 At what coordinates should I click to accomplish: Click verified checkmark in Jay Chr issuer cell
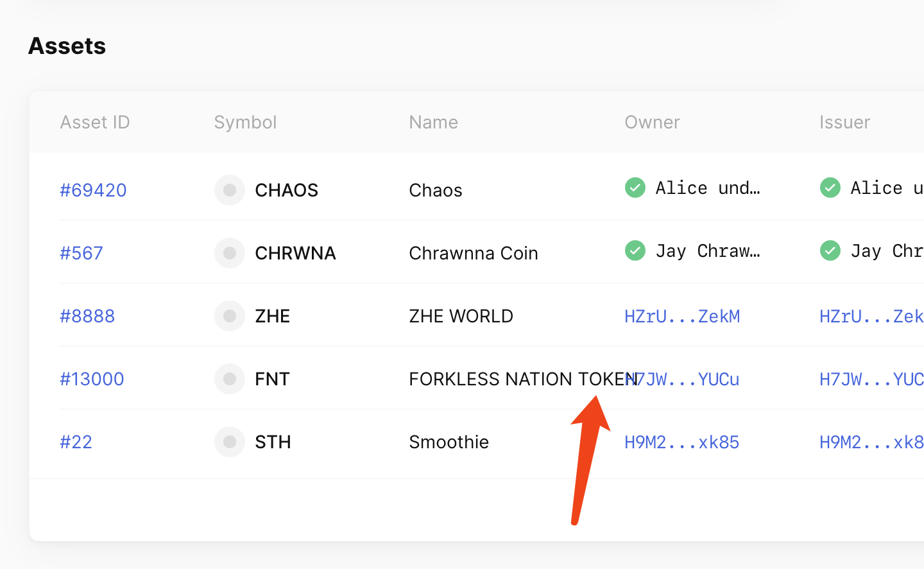pos(830,250)
